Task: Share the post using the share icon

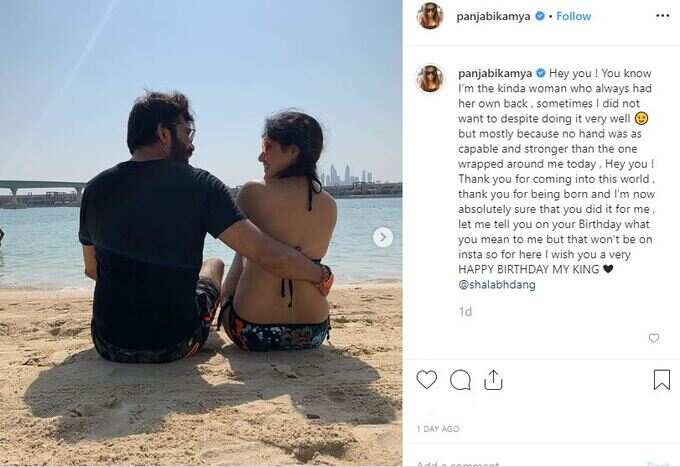Action: pyautogui.click(x=493, y=380)
